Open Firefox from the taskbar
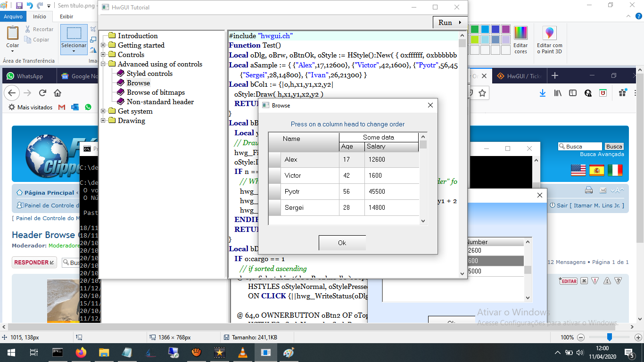 click(81, 352)
